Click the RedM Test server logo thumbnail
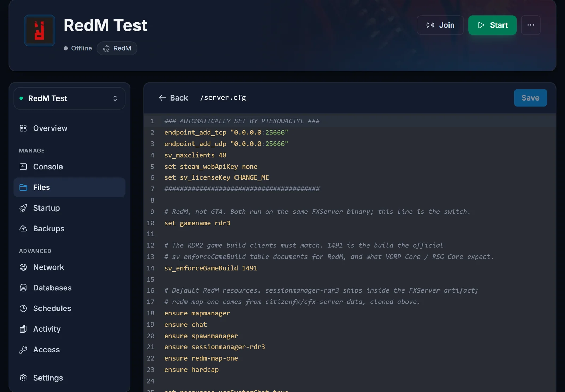The image size is (565, 392). click(x=40, y=30)
